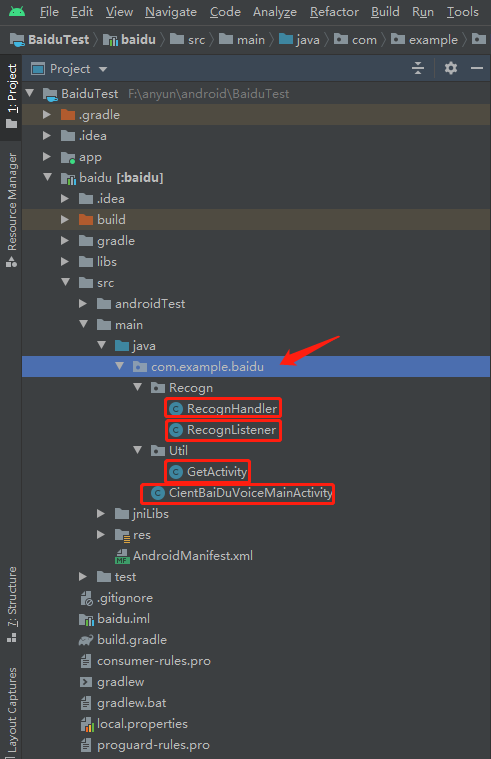Open the Structure side tab
The image size is (491, 759).
click(12, 604)
